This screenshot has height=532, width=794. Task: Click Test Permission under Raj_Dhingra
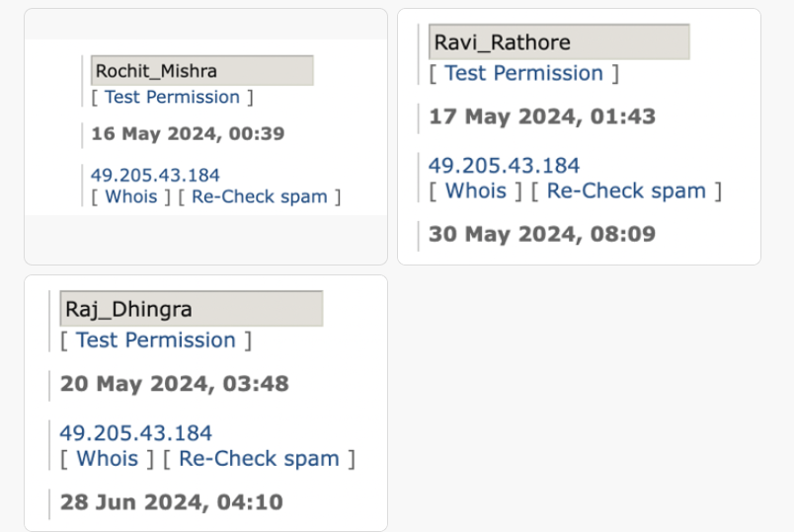156,341
